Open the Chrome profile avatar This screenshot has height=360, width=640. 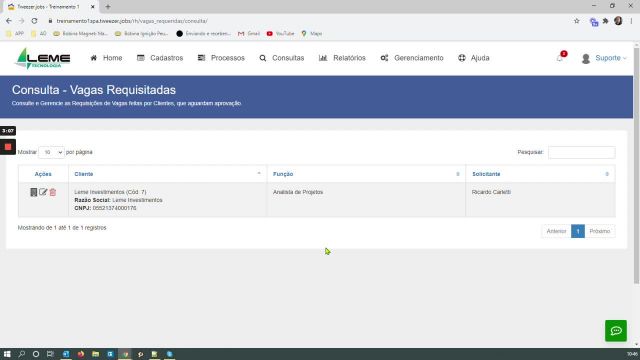click(x=618, y=21)
